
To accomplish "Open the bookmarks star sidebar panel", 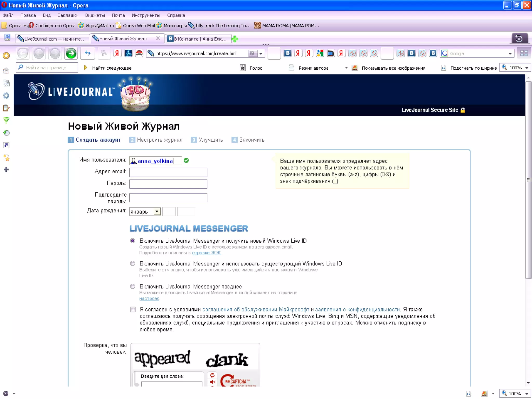I will click(6, 56).
